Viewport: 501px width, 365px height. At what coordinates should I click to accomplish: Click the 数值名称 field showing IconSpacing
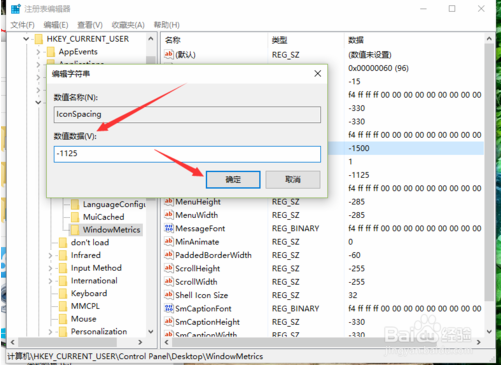187,114
